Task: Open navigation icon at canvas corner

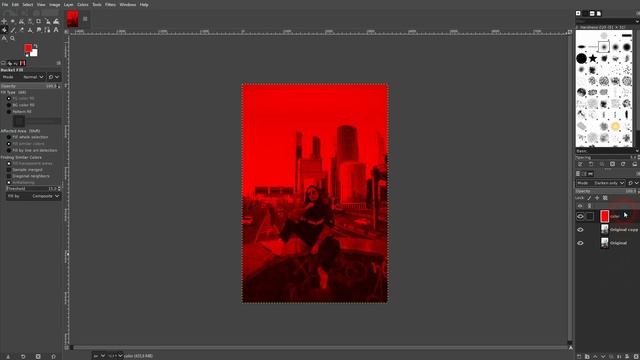Action: (x=571, y=348)
